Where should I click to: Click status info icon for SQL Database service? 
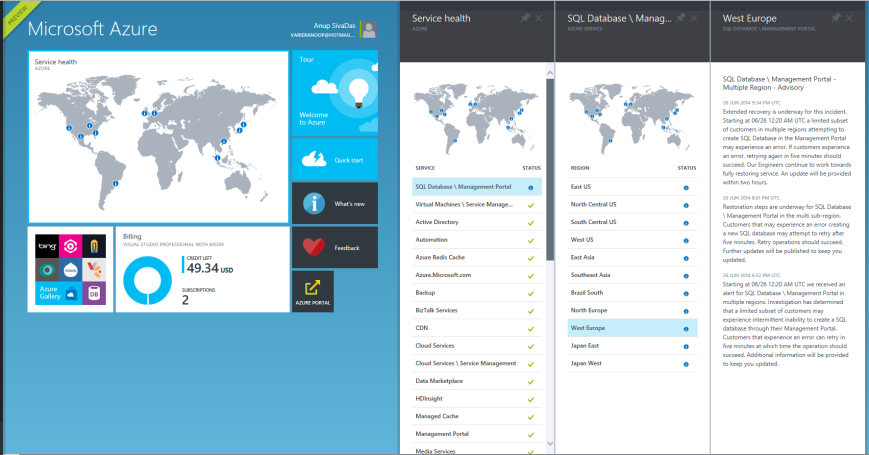pyautogui.click(x=530, y=188)
